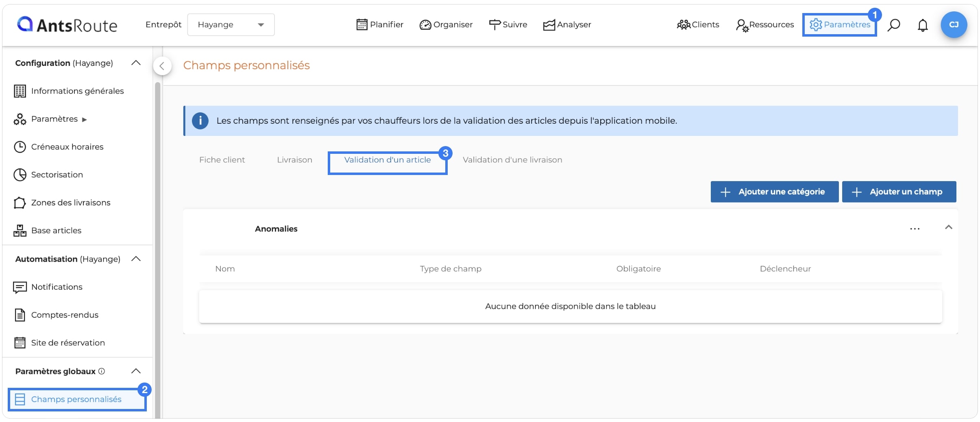Click the AntsRoute logo

[x=67, y=24]
